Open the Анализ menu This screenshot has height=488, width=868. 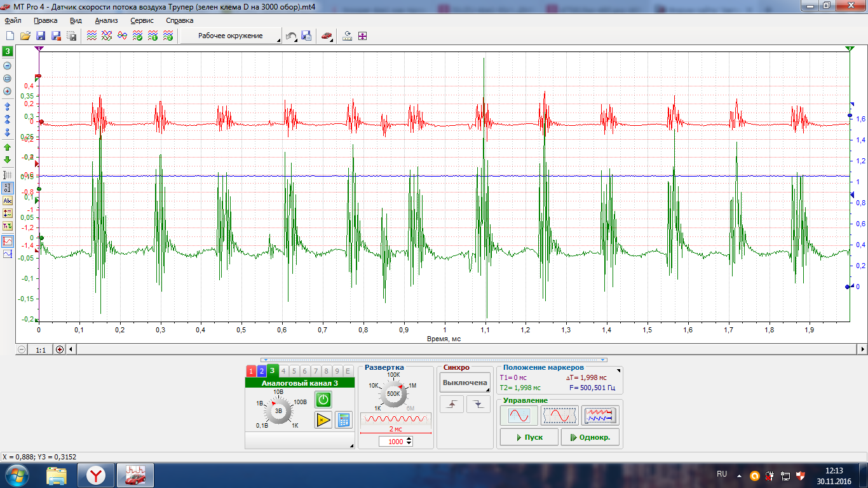pos(106,20)
